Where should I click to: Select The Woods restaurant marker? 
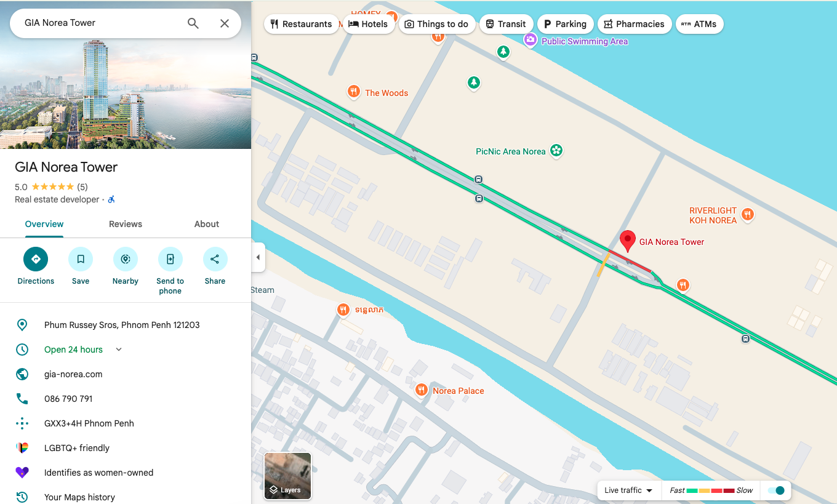353,92
